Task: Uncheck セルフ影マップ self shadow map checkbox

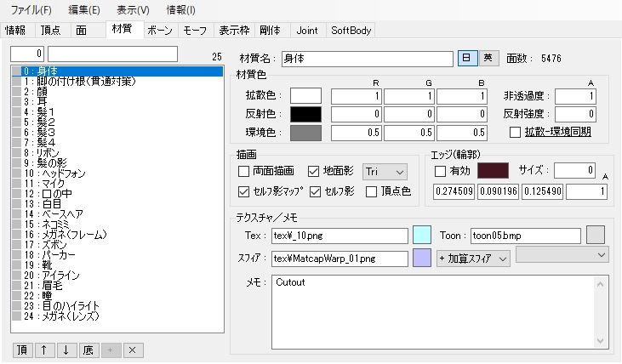Action: (x=243, y=192)
